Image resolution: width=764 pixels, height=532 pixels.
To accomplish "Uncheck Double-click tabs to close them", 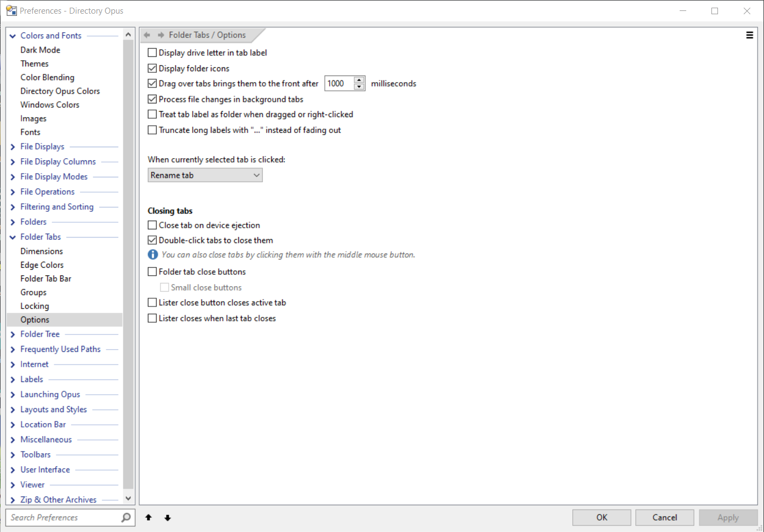I will click(x=152, y=240).
